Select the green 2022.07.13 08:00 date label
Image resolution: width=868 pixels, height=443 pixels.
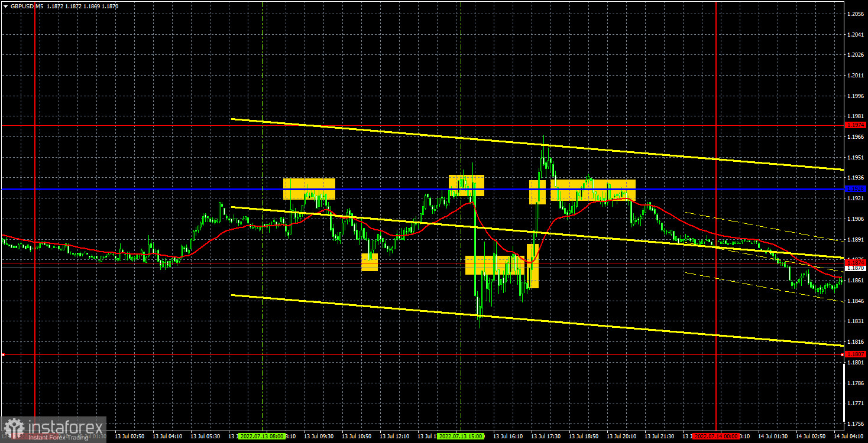point(262,437)
